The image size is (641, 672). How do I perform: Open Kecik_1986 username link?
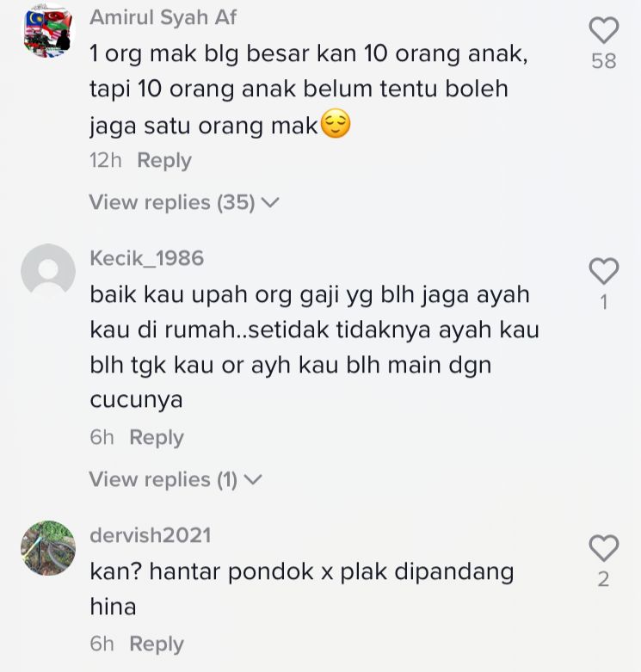click(x=146, y=258)
